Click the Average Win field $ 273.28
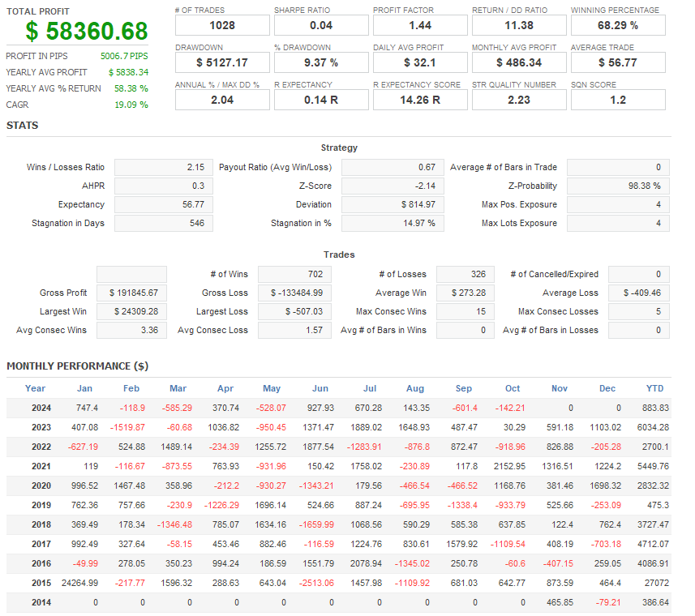Viewport: 695px width, 616px height. pos(465,293)
